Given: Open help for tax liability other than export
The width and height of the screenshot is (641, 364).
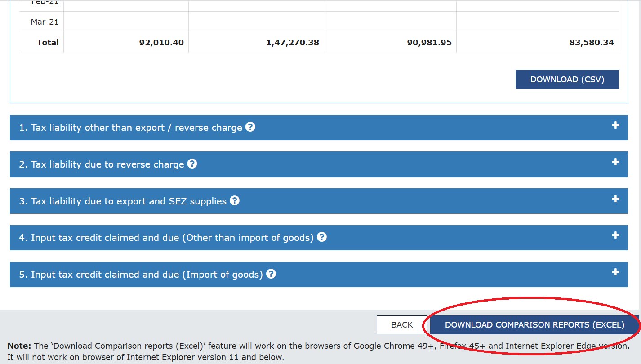Looking at the screenshot, I should click(x=251, y=127).
